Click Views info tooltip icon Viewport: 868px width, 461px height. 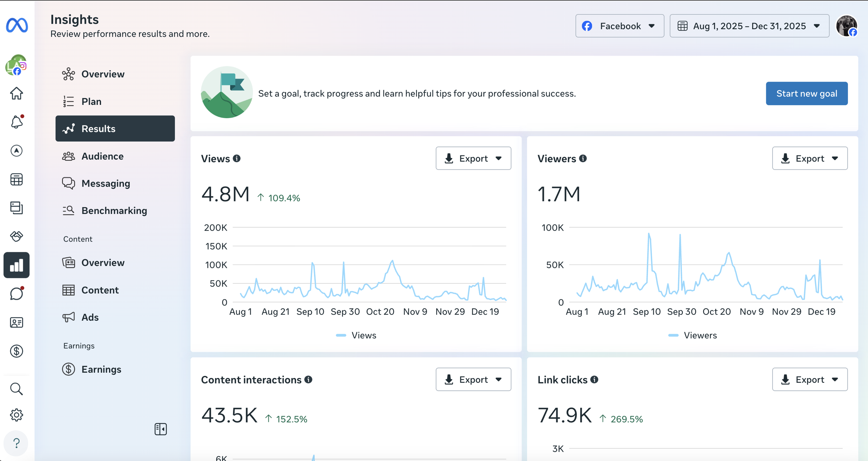pyautogui.click(x=237, y=158)
